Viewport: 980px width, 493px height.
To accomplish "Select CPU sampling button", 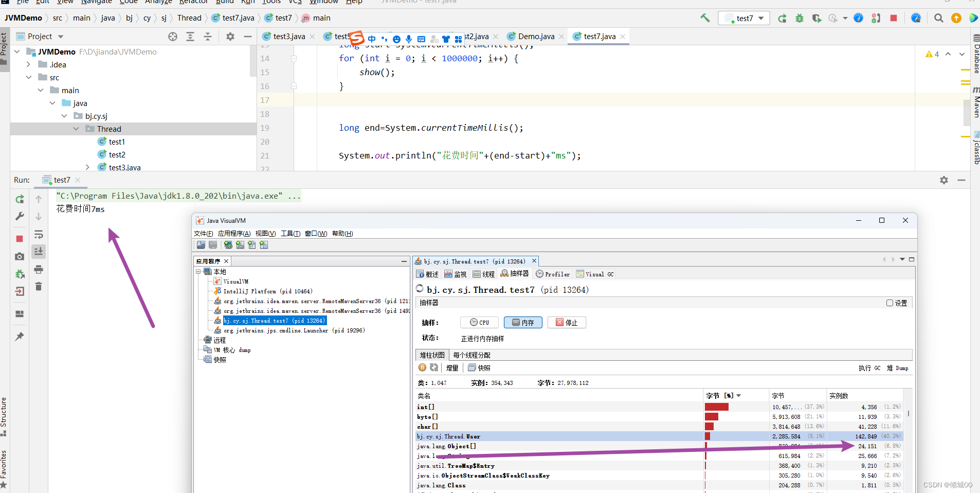I will (x=479, y=323).
